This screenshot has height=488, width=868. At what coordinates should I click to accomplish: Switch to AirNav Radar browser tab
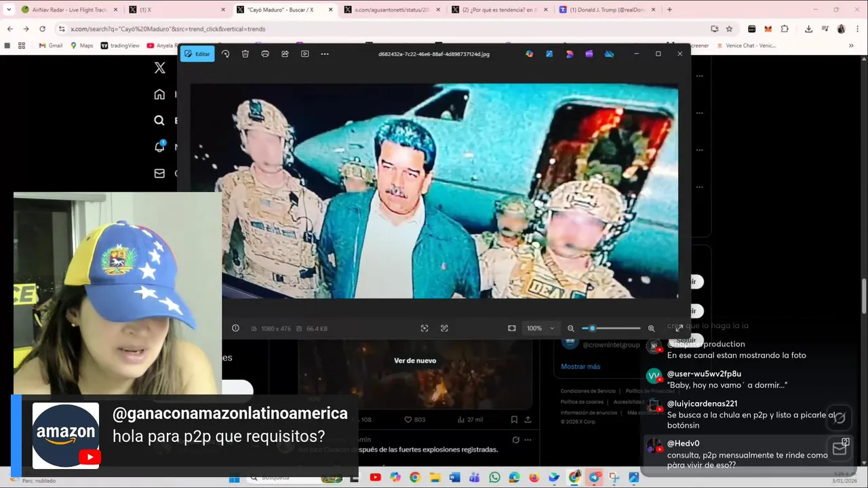pos(70,9)
